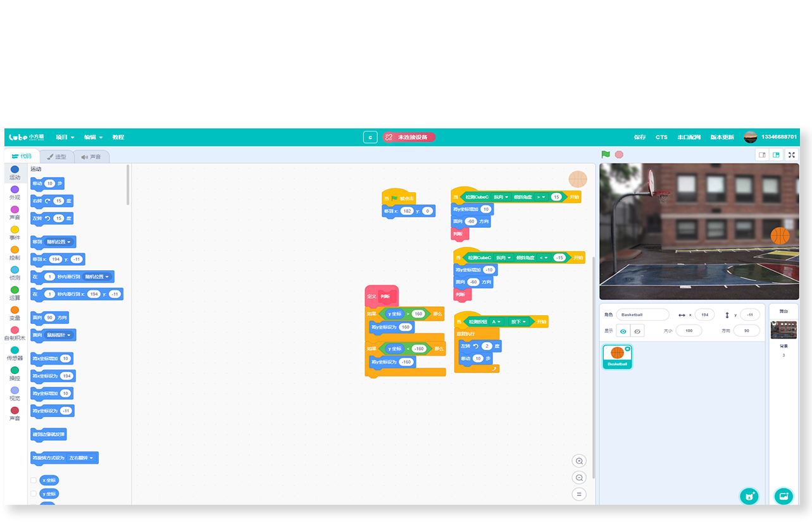Open 随机位置 dropdown in 移到 block
812x522 pixels.
point(61,242)
